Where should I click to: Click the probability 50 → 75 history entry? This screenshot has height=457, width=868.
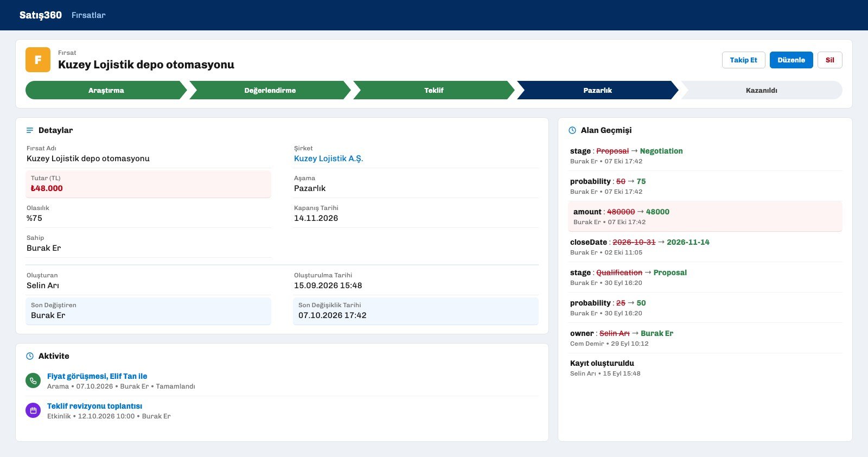point(705,186)
